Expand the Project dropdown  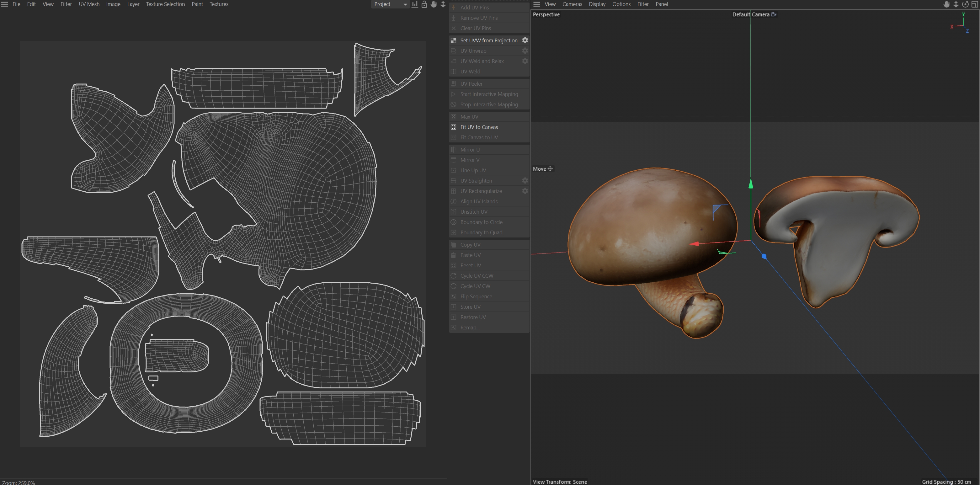tap(390, 4)
